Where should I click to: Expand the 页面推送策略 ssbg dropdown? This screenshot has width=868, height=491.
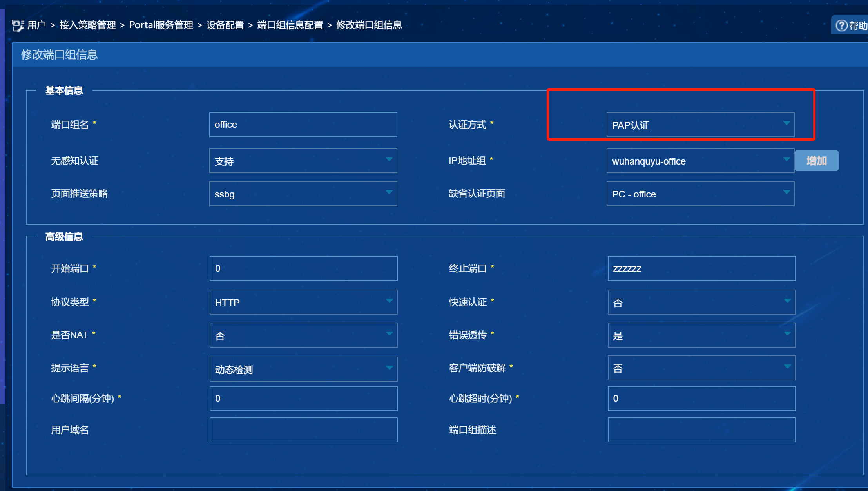303,194
